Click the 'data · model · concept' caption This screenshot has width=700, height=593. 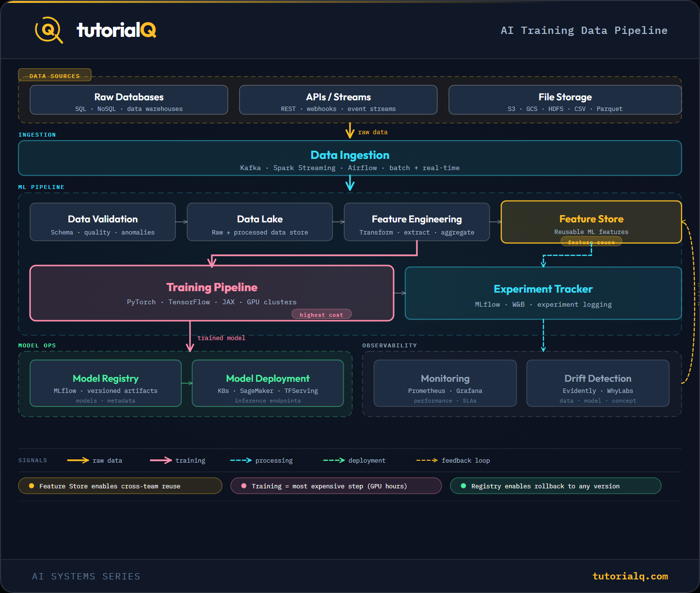pyautogui.click(x=598, y=401)
